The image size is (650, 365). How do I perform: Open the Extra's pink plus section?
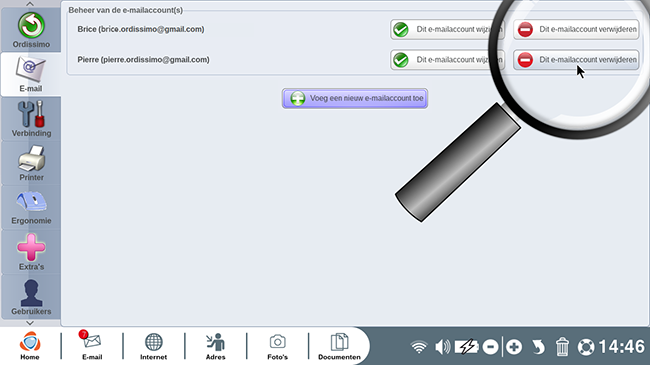point(31,251)
